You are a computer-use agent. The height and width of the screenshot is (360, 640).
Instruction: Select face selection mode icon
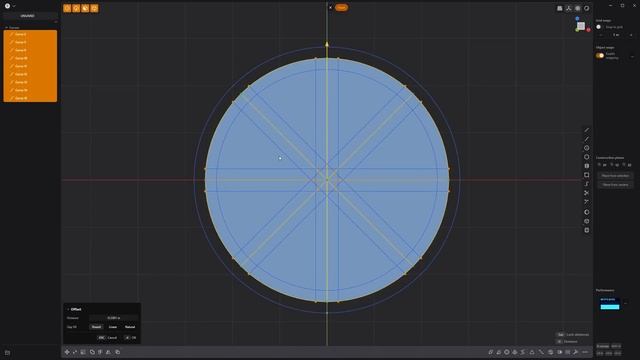[85, 8]
